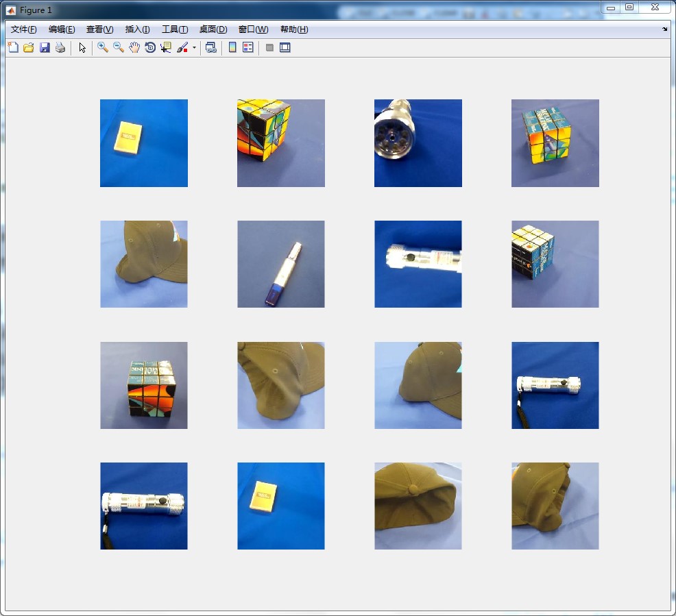Minimize the Figure 1 window
The width and height of the screenshot is (676, 616).
click(610, 8)
